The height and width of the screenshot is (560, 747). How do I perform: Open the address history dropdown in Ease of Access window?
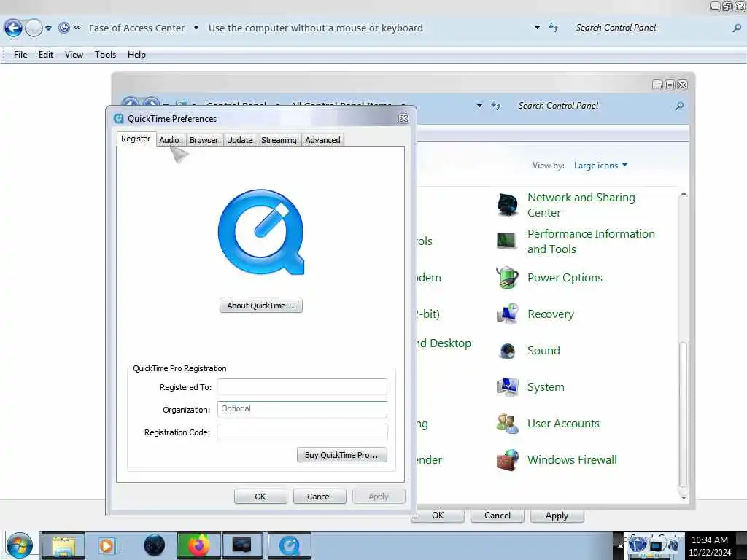[x=537, y=28]
